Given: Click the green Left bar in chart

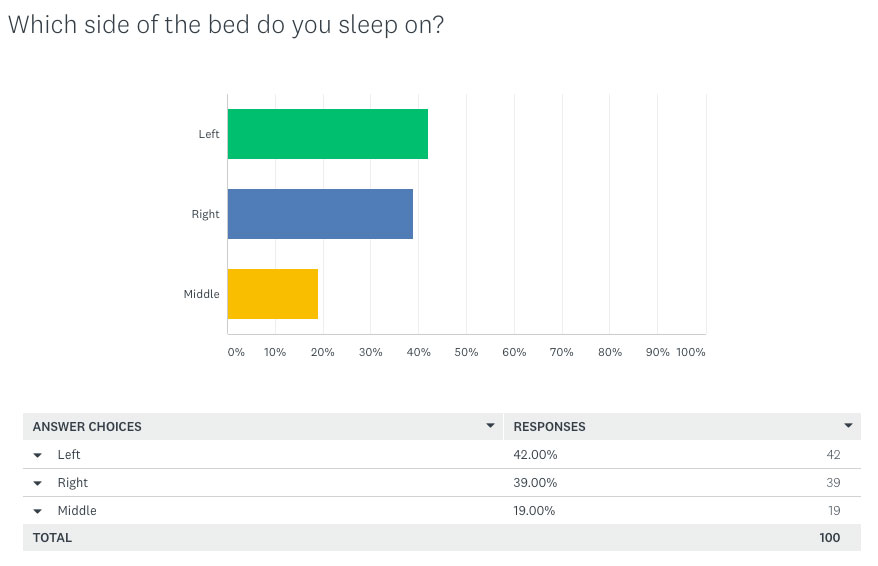Looking at the screenshot, I should point(328,134).
